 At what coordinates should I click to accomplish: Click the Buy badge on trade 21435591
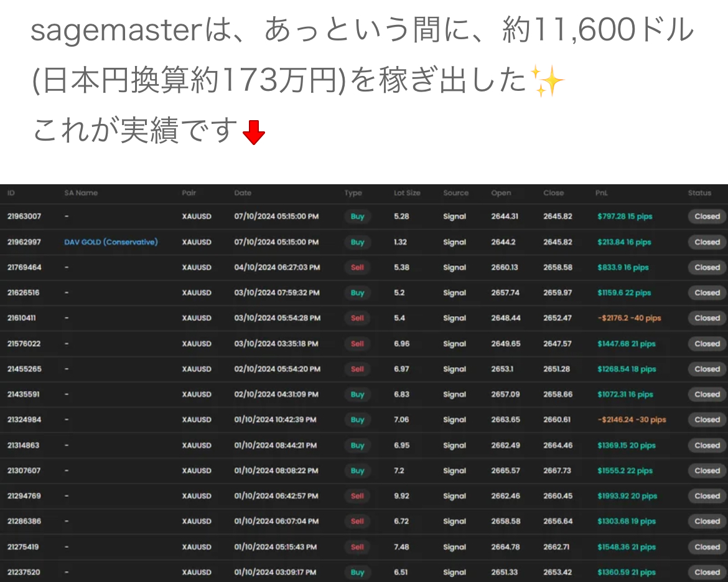(357, 394)
